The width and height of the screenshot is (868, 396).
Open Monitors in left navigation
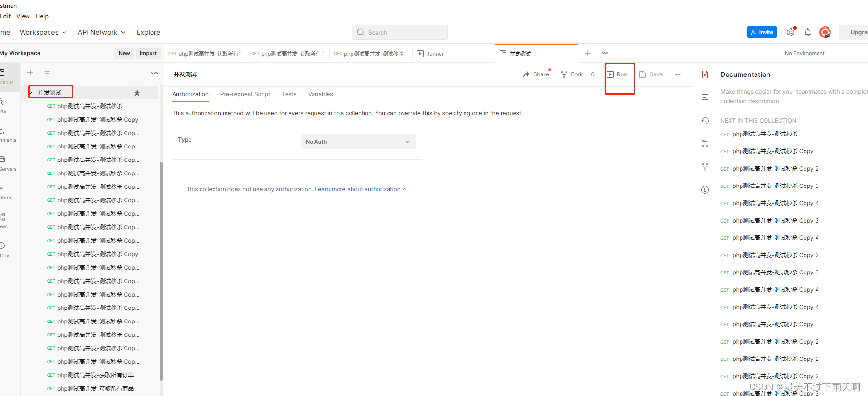(5, 192)
